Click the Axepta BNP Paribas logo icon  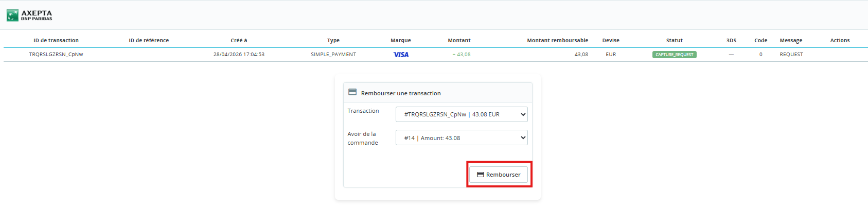[x=12, y=15]
